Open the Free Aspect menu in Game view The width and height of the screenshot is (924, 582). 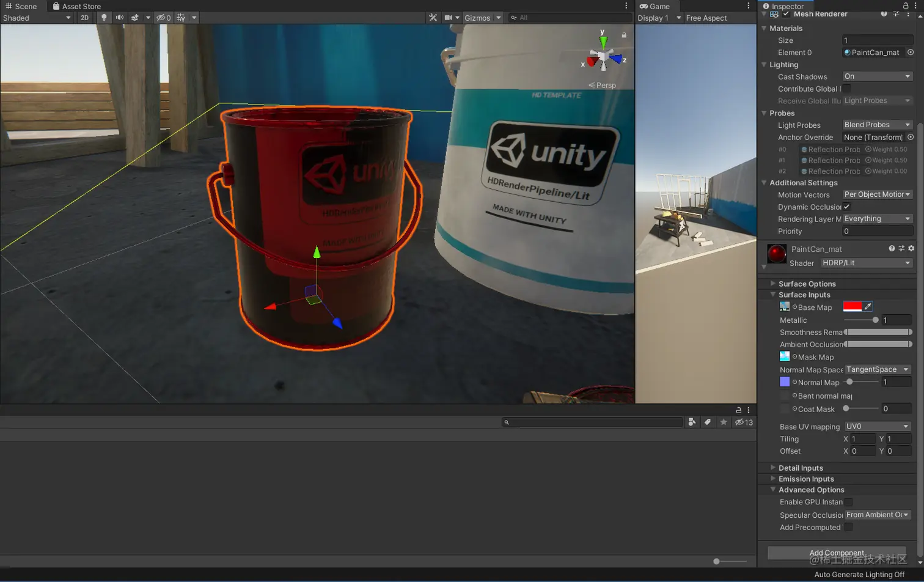(x=706, y=18)
